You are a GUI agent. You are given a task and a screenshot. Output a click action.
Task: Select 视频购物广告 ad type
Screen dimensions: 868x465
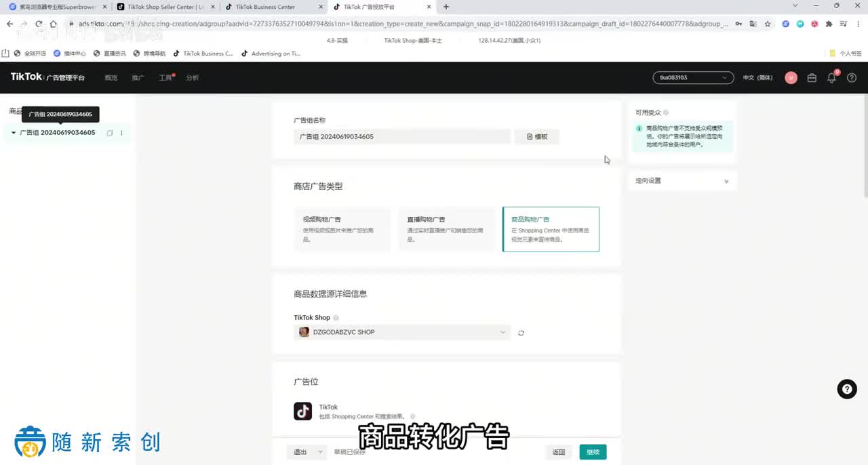point(342,229)
